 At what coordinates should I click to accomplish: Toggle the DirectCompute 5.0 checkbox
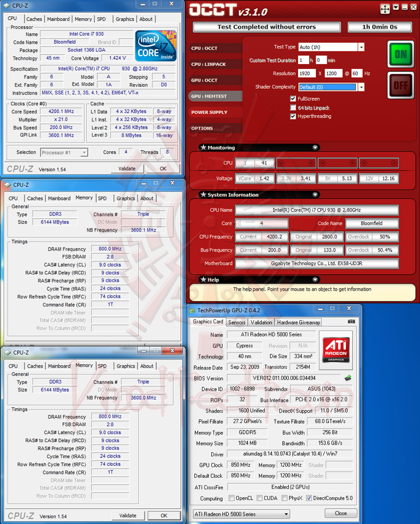[x=309, y=498]
